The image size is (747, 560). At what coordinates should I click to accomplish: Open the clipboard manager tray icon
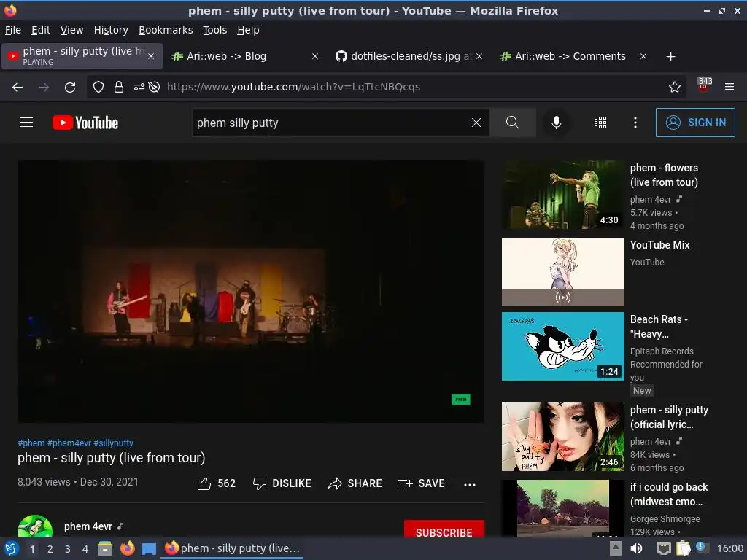click(x=683, y=548)
